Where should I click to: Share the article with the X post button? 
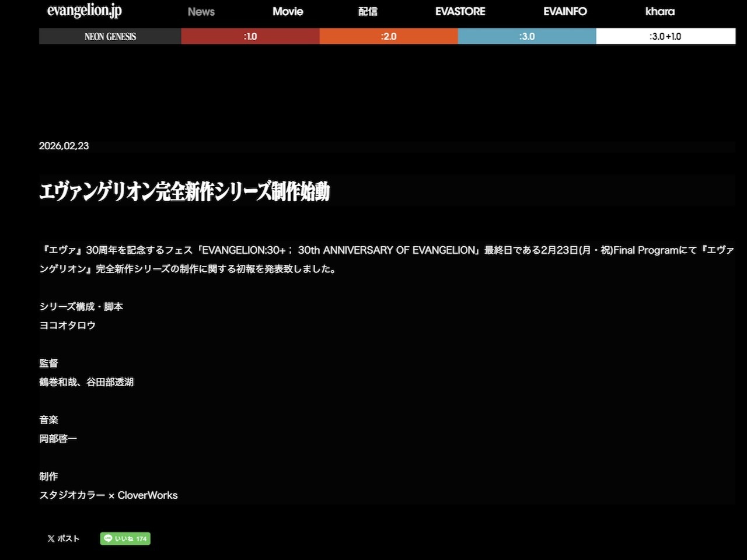pos(63,538)
